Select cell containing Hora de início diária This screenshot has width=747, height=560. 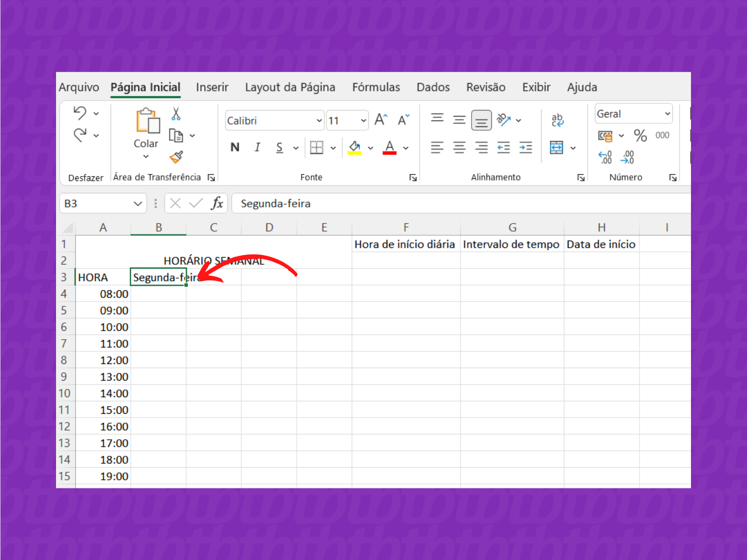point(405,244)
